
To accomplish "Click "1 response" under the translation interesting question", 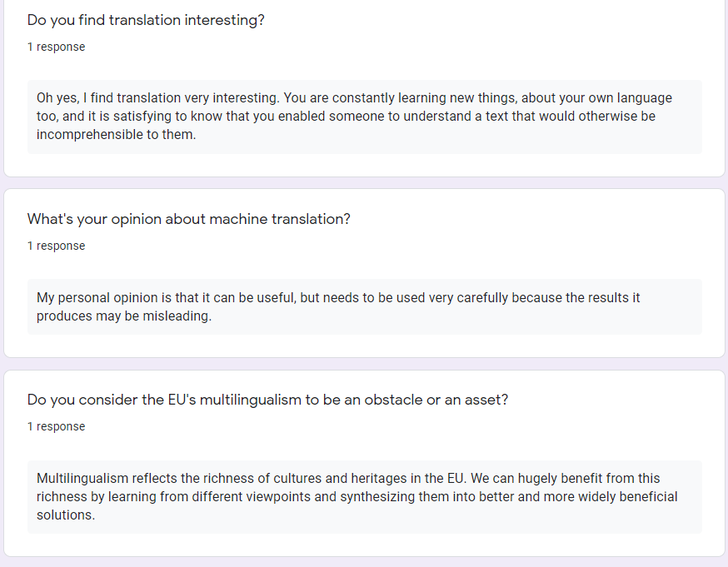I will click(56, 47).
